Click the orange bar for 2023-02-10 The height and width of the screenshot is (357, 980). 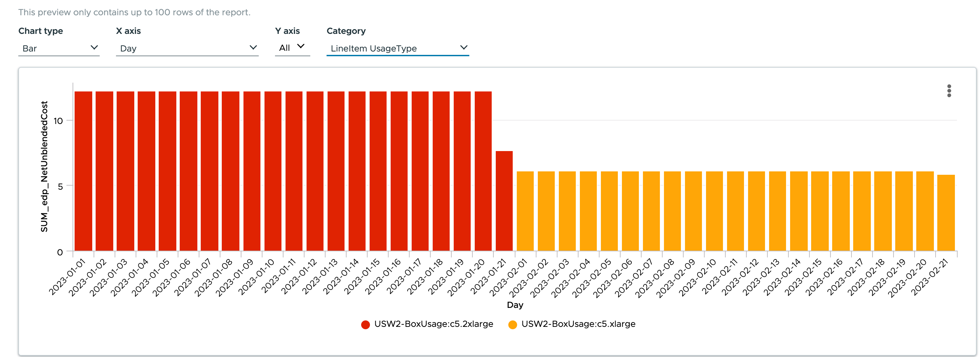(714, 211)
